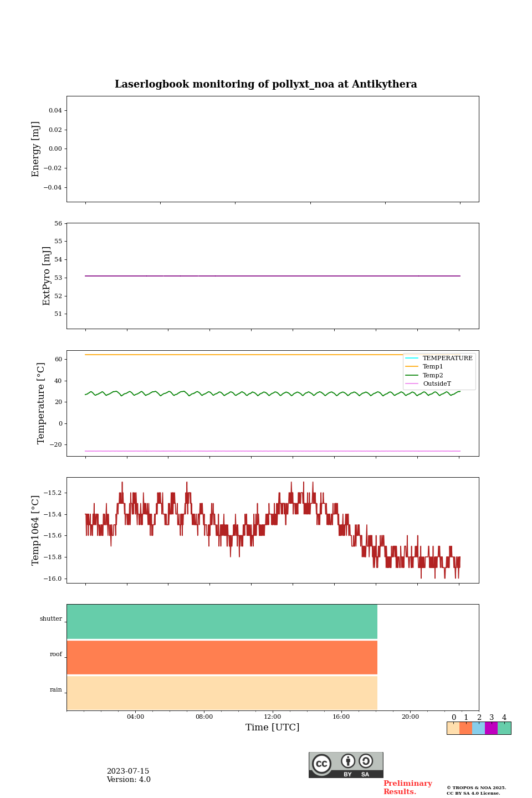The width and height of the screenshot is (532, 798).
Task: Click the Creative Commons BY-SA license badge
Action: [346, 765]
